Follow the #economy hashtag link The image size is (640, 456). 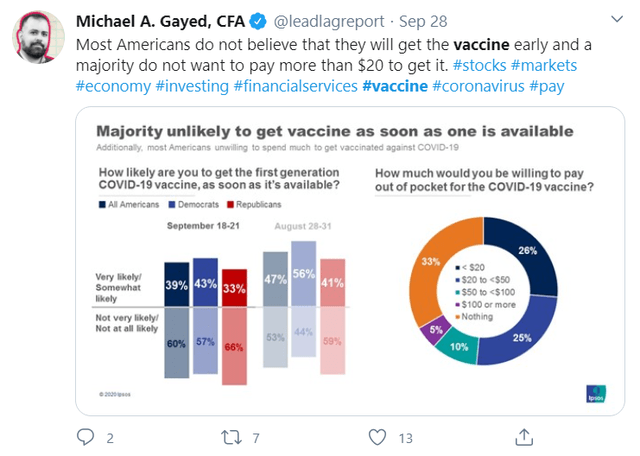pyautogui.click(x=113, y=86)
